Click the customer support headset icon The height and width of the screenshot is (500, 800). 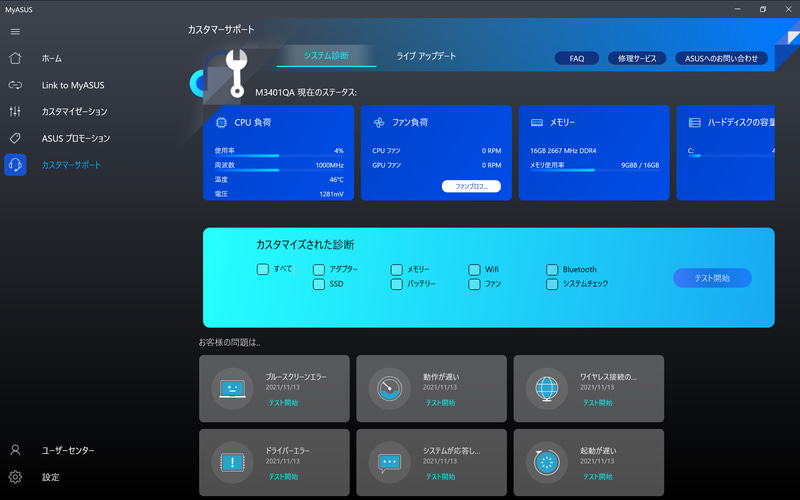pyautogui.click(x=15, y=165)
